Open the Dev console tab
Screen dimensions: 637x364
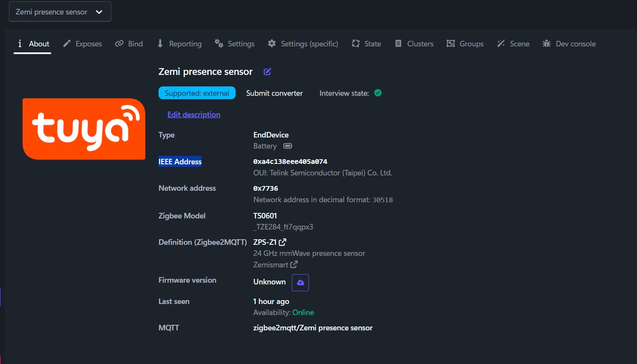point(569,44)
